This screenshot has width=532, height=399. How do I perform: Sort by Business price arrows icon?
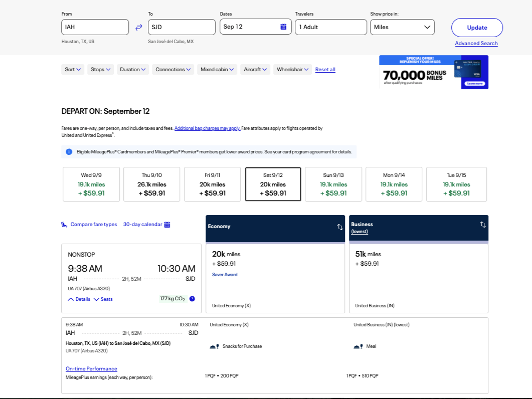coord(483,225)
